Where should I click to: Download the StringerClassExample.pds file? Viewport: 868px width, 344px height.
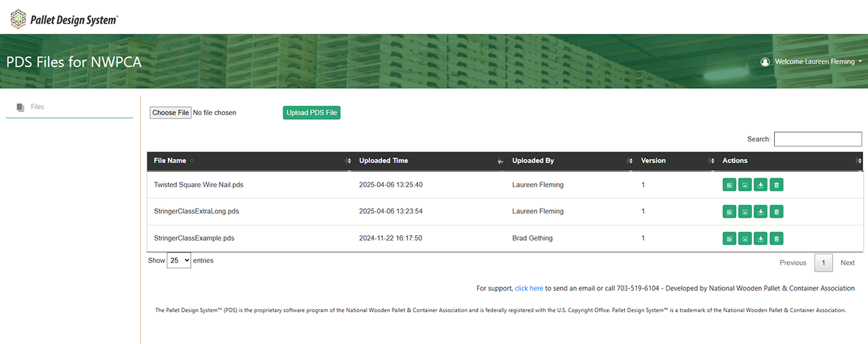coord(761,239)
